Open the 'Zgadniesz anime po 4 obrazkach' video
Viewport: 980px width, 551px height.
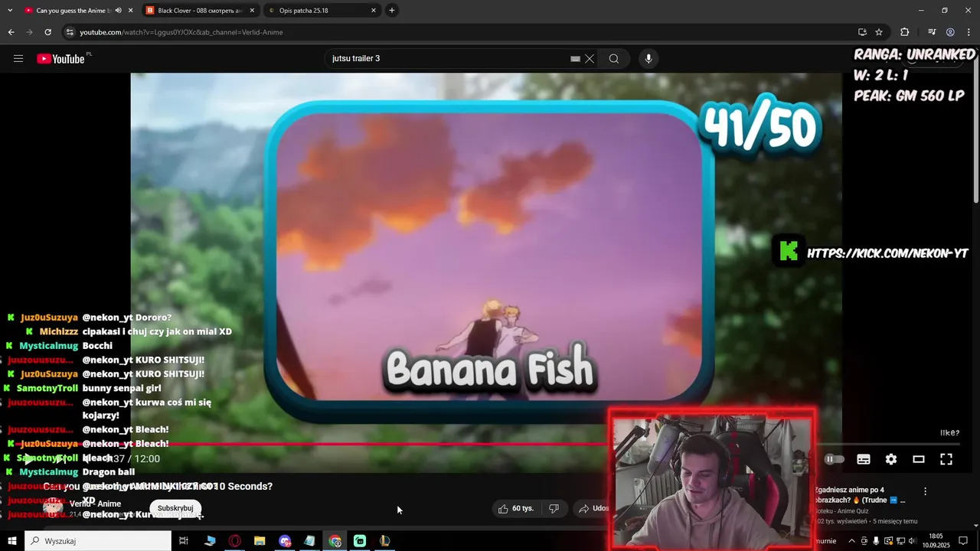click(860, 495)
